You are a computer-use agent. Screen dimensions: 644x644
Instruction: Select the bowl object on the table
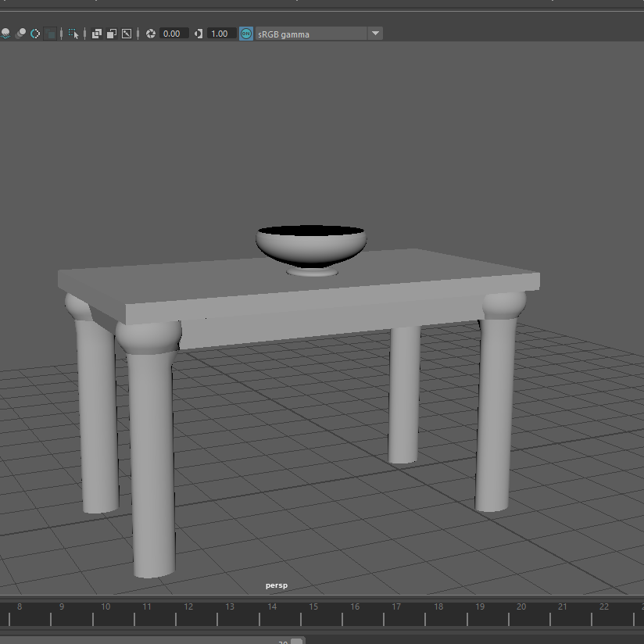(x=311, y=247)
